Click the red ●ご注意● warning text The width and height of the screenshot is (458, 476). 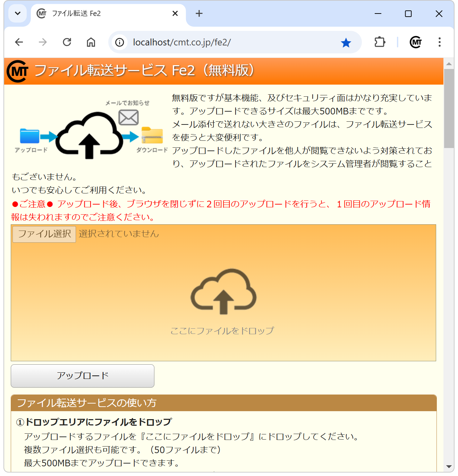tap(221, 210)
